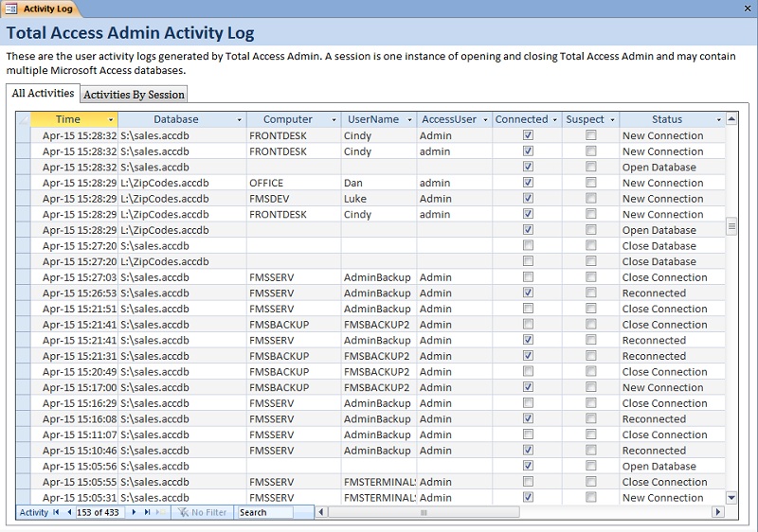Select the Luke username cell
Screen dimensions: 758x532
point(378,199)
